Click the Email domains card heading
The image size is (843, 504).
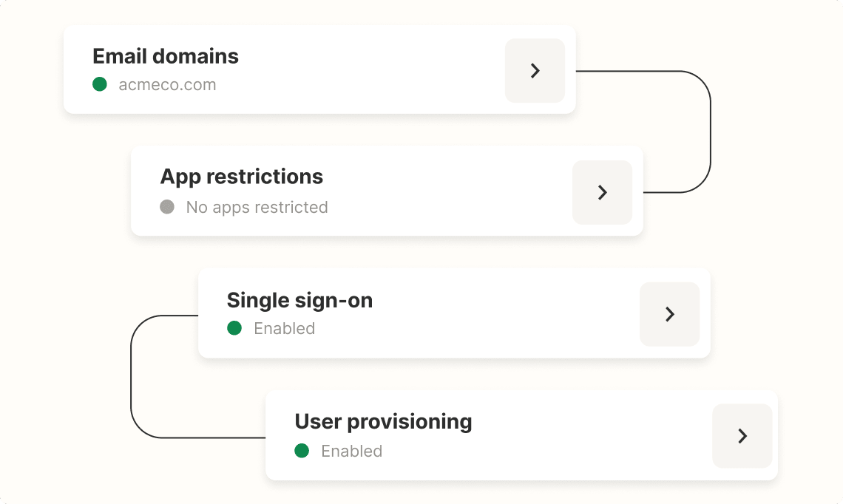[165, 55]
